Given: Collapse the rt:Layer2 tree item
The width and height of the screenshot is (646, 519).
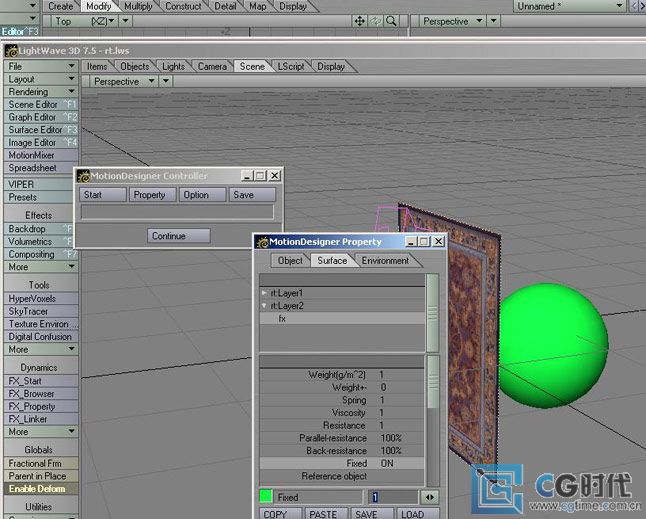Looking at the screenshot, I should [264, 306].
